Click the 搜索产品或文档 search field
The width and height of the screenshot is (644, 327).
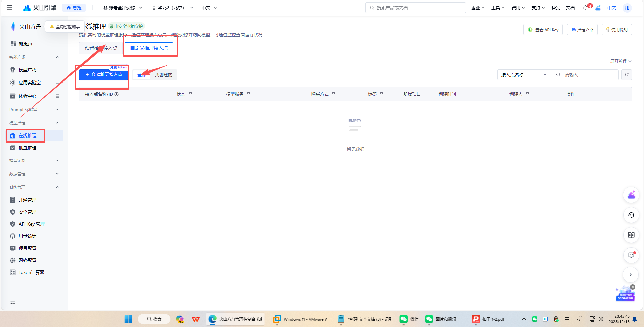pos(415,7)
